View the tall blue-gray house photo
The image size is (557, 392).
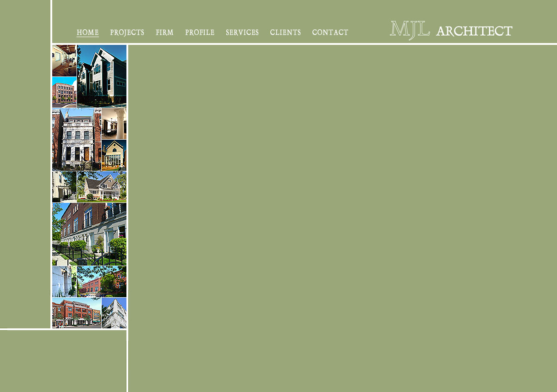point(102,76)
